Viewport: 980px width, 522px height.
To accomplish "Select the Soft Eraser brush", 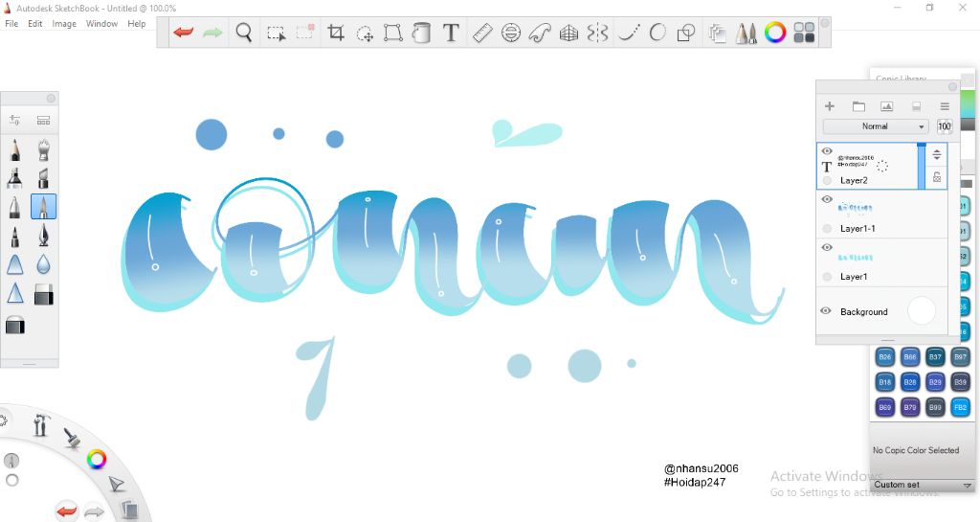I will pyautogui.click(x=15, y=325).
